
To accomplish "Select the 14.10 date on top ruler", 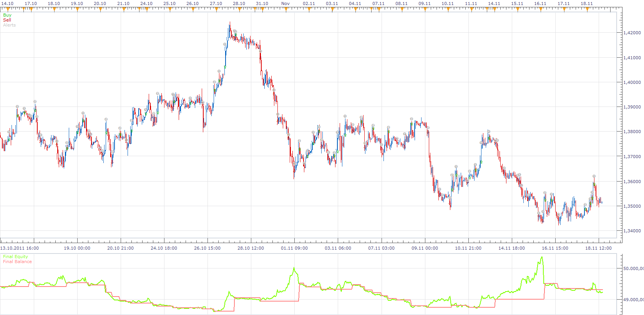I will (x=7, y=3).
